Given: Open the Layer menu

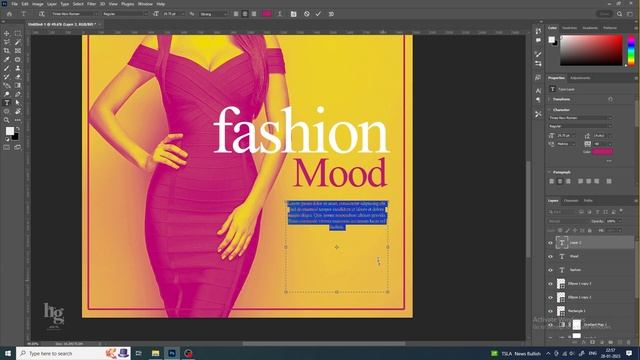Looking at the screenshot, I should [52, 4].
